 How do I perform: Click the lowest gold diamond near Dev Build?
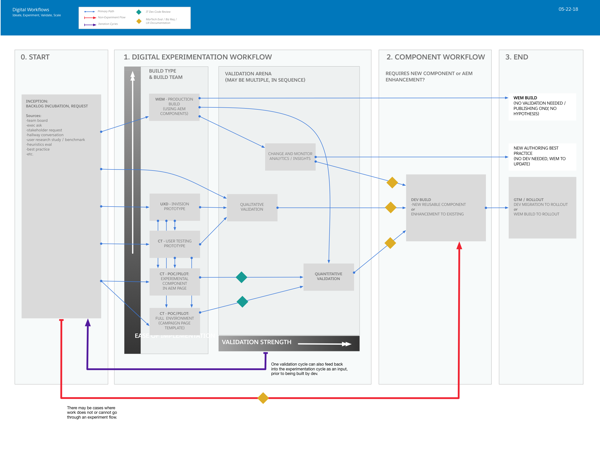click(x=390, y=243)
